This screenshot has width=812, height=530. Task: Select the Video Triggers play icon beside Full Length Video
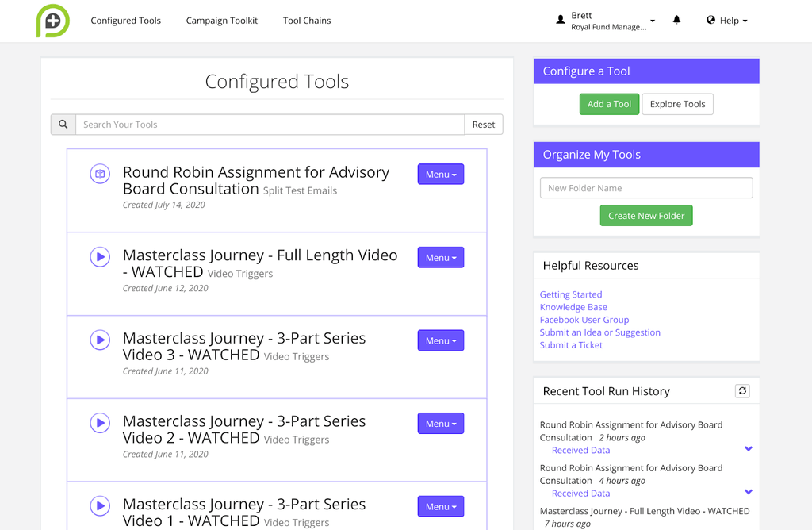pos(99,257)
